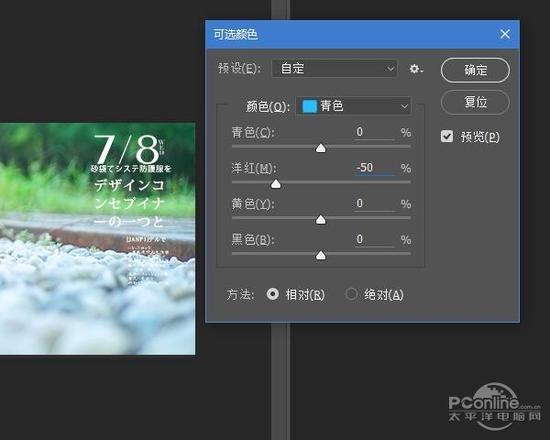This screenshot has height=440, width=550.
Task: Click the 确定 button
Action: (x=475, y=70)
